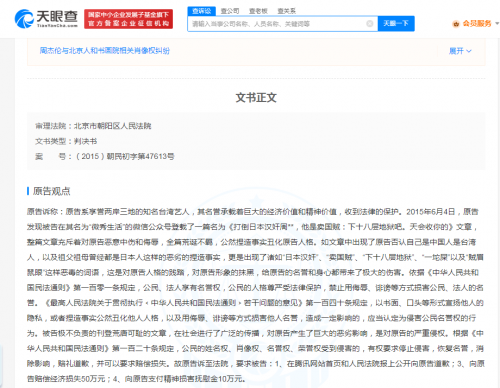Click the 会员服务 text link

tap(477, 23)
